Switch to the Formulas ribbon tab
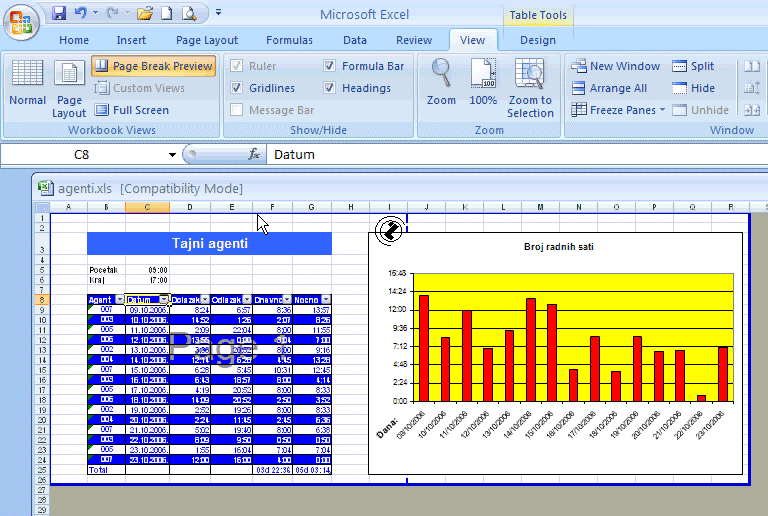 click(x=289, y=40)
